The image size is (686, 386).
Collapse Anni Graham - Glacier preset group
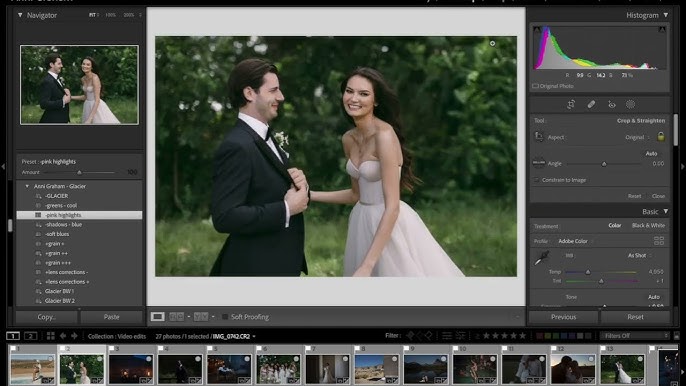coord(27,186)
